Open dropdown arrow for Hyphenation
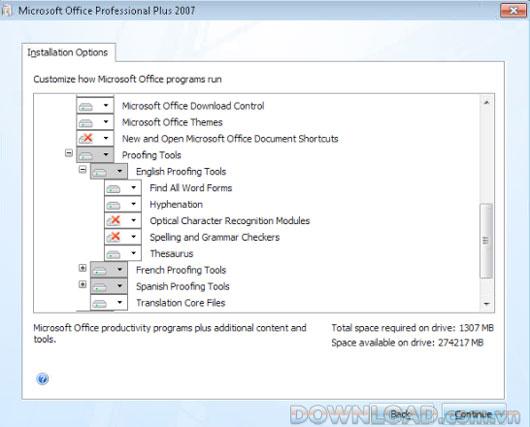 click(x=134, y=204)
